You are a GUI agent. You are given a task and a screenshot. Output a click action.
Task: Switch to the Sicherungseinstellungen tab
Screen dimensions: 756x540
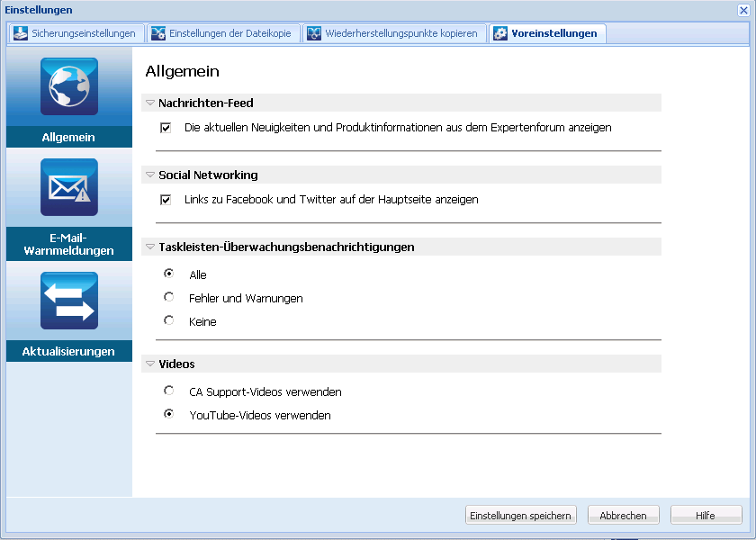point(83,33)
